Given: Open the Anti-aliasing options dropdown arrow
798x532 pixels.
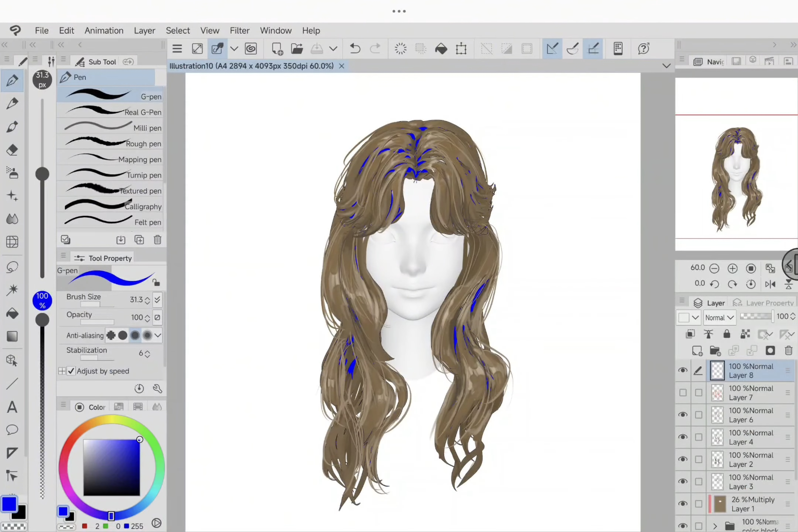Looking at the screenshot, I should pyautogui.click(x=158, y=335).
